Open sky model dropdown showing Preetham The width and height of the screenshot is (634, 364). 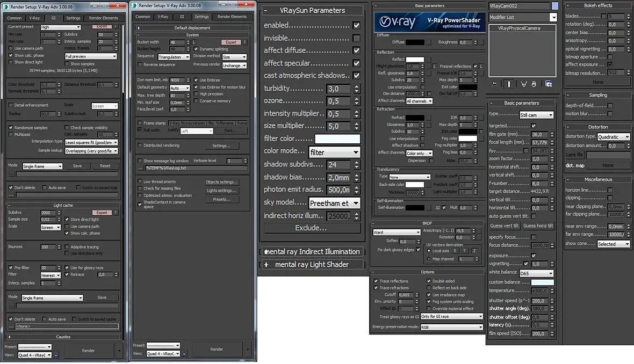click(x=334, y=203)
